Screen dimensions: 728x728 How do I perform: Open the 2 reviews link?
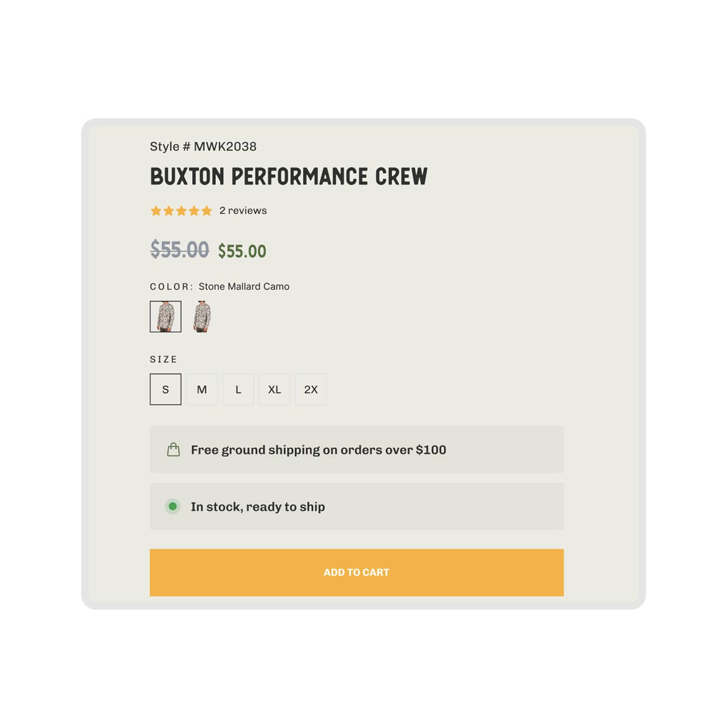[243, 210]
